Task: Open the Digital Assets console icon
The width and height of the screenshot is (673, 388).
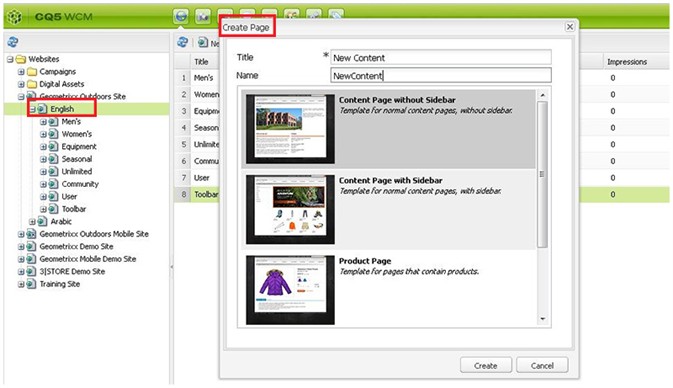Action: (203, 16)
